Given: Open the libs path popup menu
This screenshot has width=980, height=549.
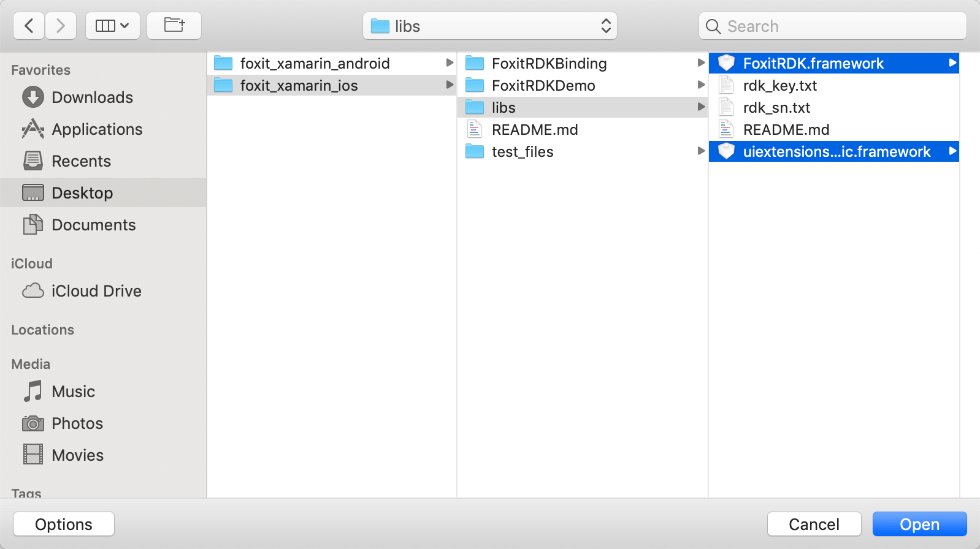Looking at the screenshot, I should coord(490,26).
